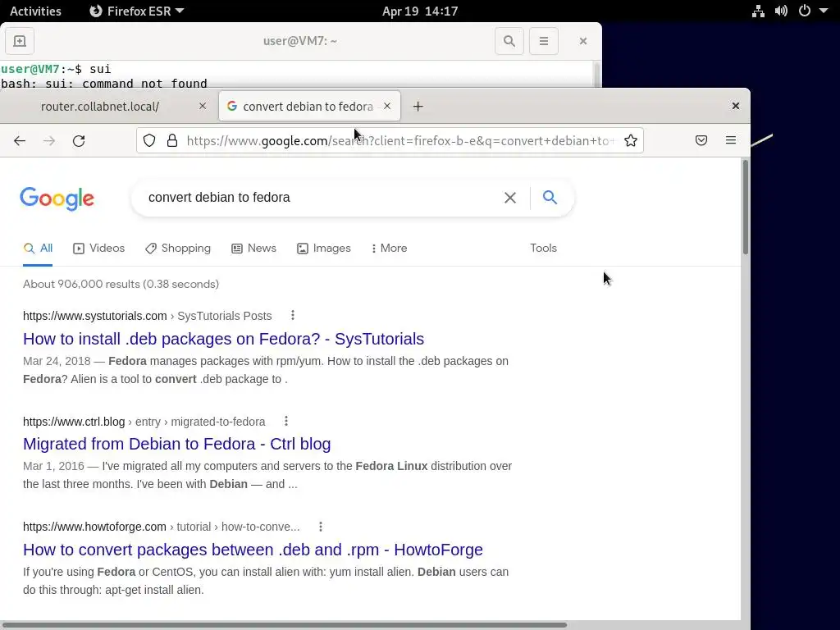Show site security padlock info

pyautogui.click(x=172, y=140)
